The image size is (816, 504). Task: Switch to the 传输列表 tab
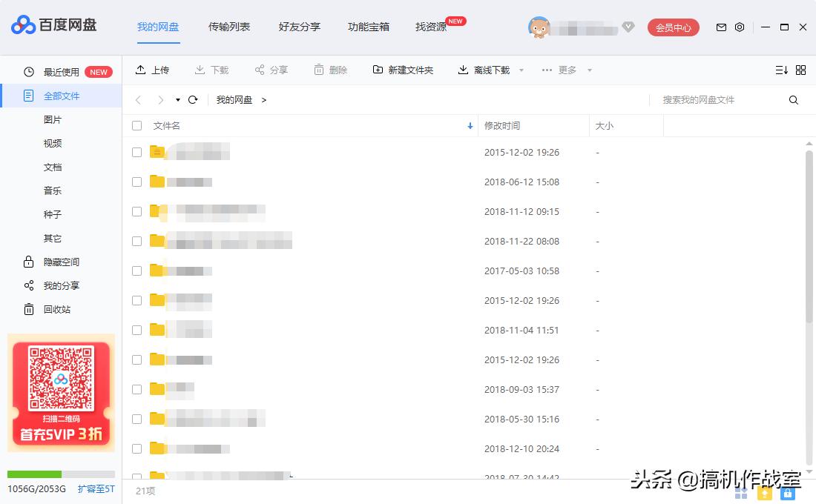[228, 27]
